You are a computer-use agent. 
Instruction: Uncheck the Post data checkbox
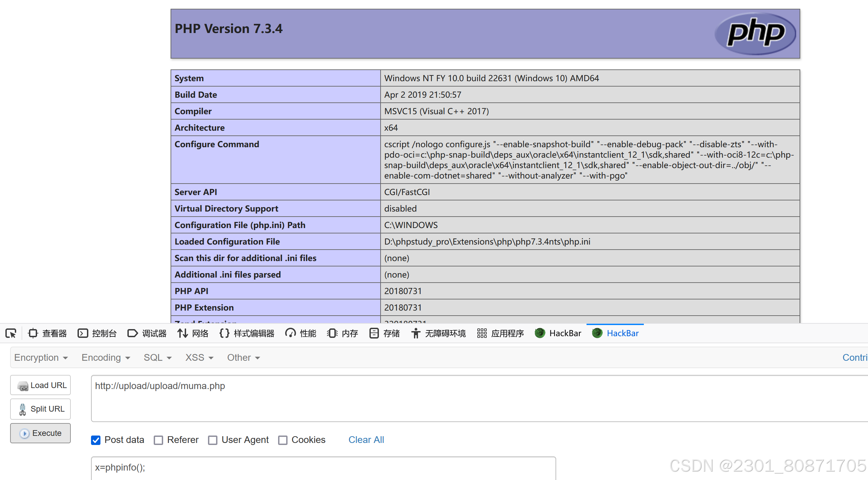[x=96, y=440]
